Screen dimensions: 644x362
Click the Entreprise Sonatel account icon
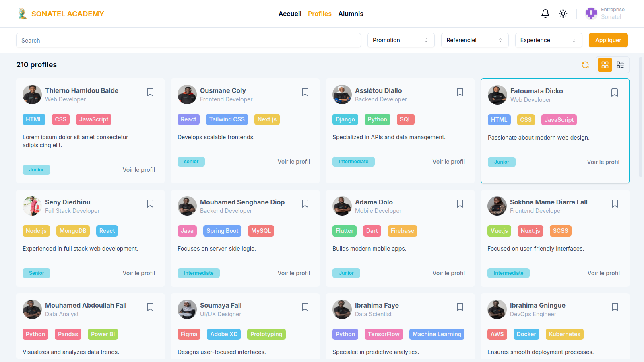[591, 13]
